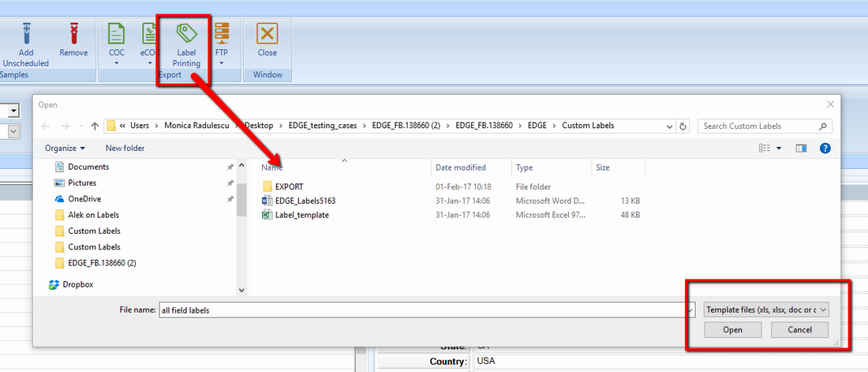Click the COC export icon
Viewport: 868px width, 372px height.
point(116,34)
